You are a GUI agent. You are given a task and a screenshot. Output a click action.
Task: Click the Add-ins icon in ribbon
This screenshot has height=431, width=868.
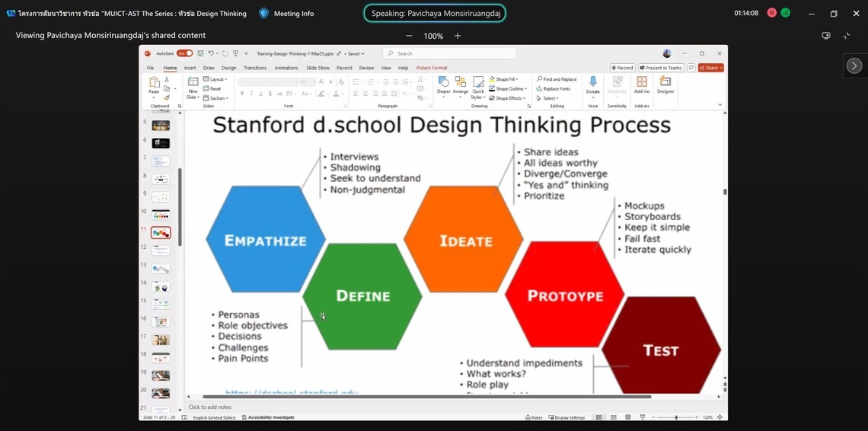(642, 82)
